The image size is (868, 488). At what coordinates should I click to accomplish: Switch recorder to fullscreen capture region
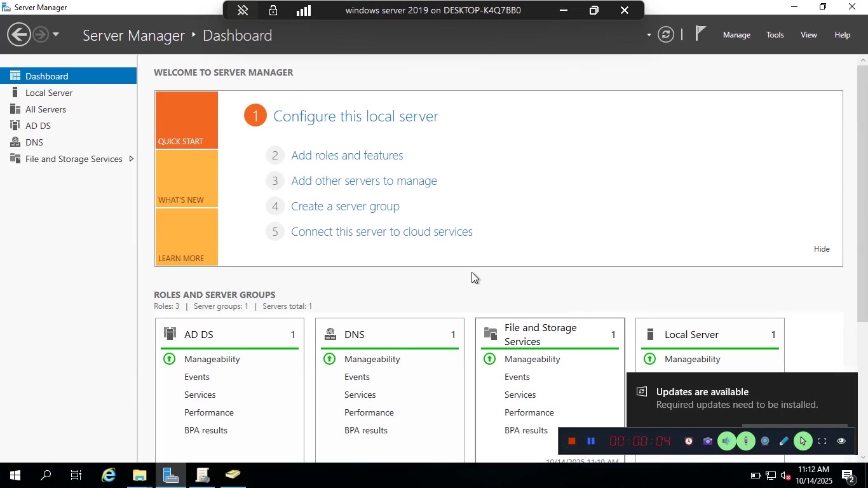(822, 441)
